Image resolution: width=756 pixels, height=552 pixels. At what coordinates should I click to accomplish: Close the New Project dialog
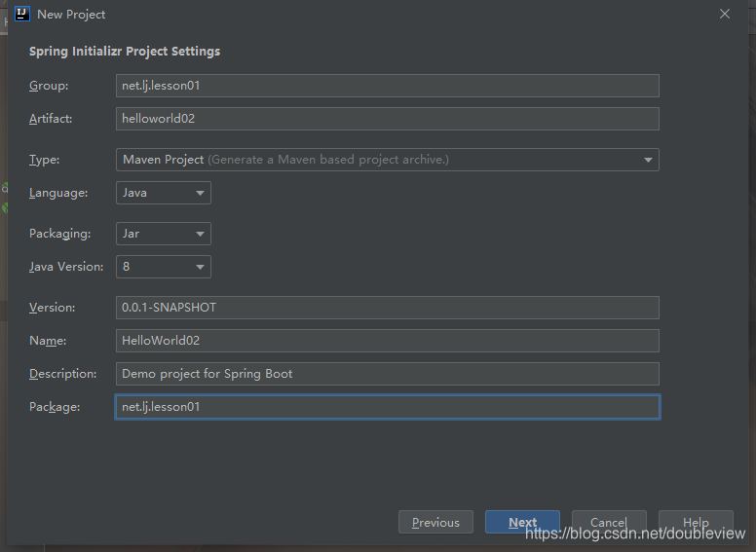coord(724,14)
